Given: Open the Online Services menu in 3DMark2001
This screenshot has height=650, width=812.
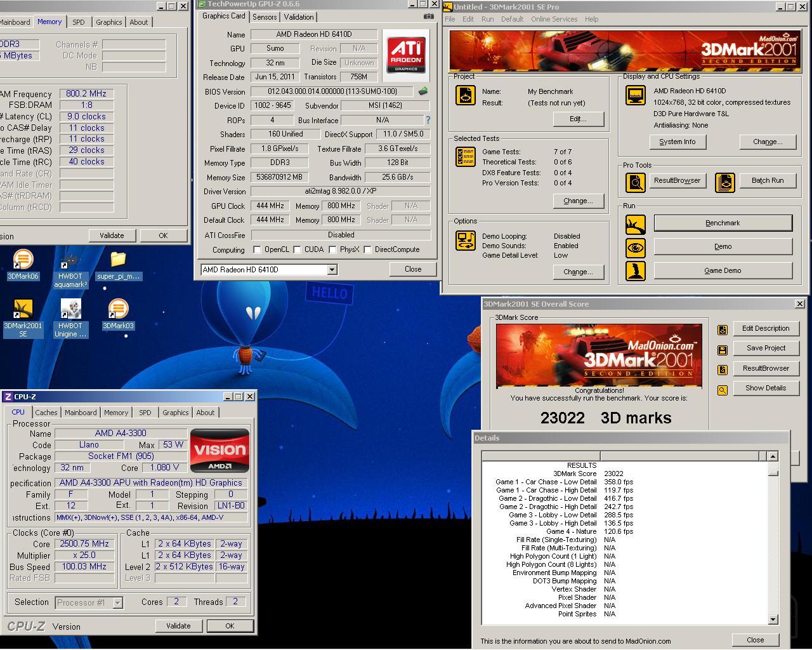Looking at the screenshot, I should tap(554, 19).
